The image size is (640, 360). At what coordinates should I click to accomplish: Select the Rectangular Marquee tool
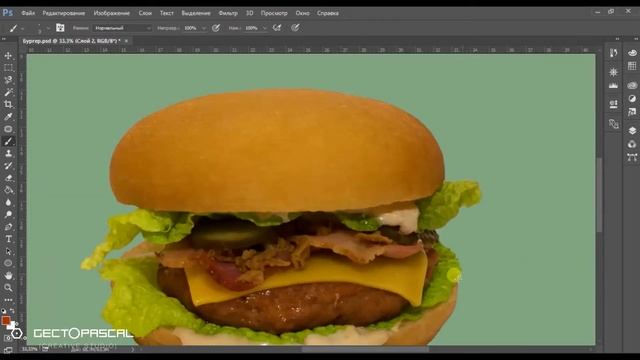[8, 68]
